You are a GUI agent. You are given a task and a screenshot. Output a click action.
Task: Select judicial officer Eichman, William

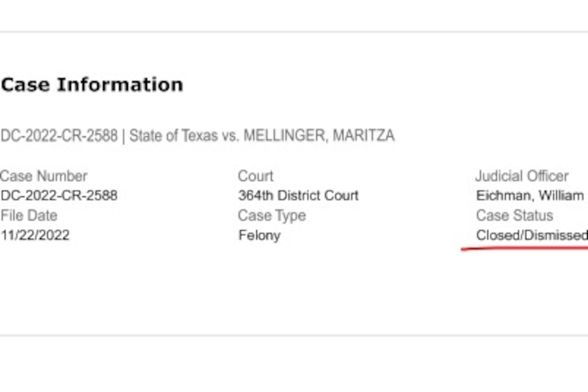click(x=529, y=196)
